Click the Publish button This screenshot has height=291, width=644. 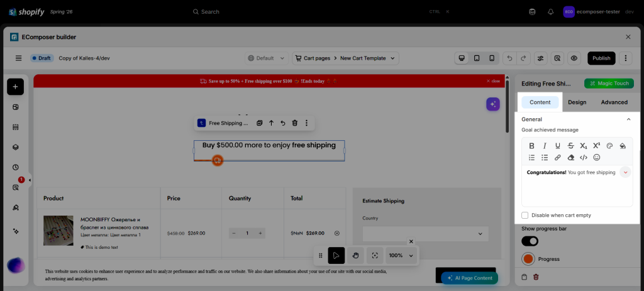click(601, 58)
